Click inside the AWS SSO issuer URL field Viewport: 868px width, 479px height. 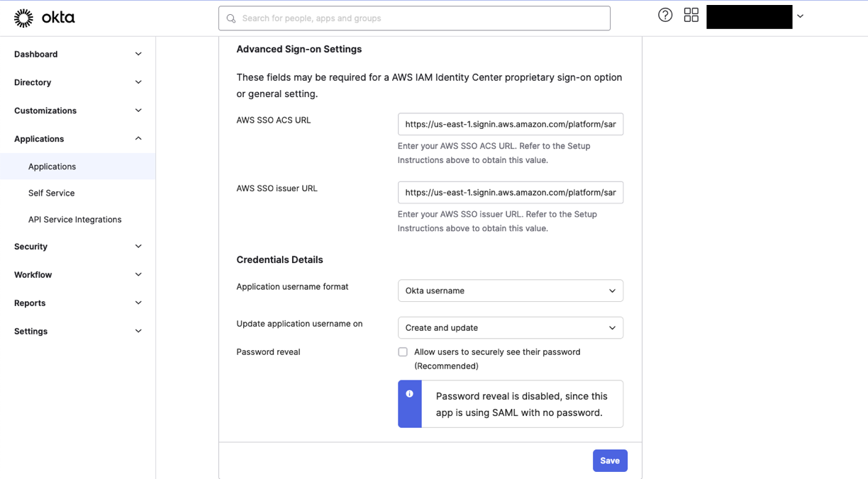[510, 192]
